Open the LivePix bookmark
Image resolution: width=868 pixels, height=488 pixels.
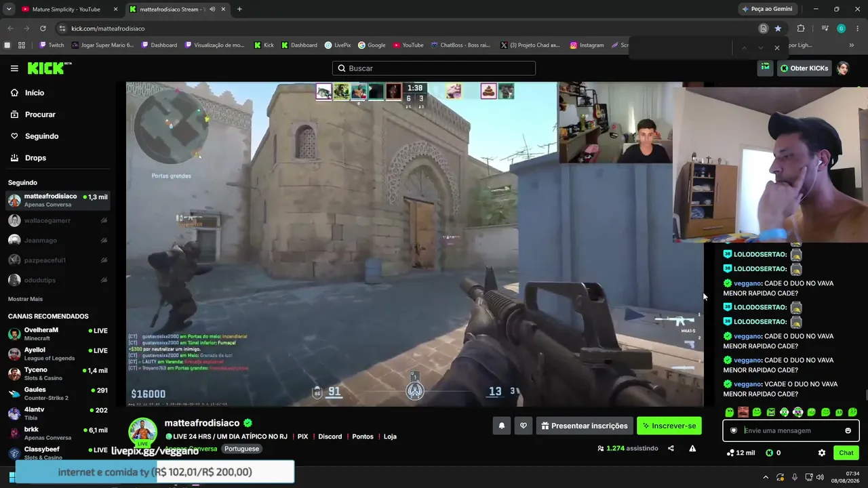coord(338,45)
